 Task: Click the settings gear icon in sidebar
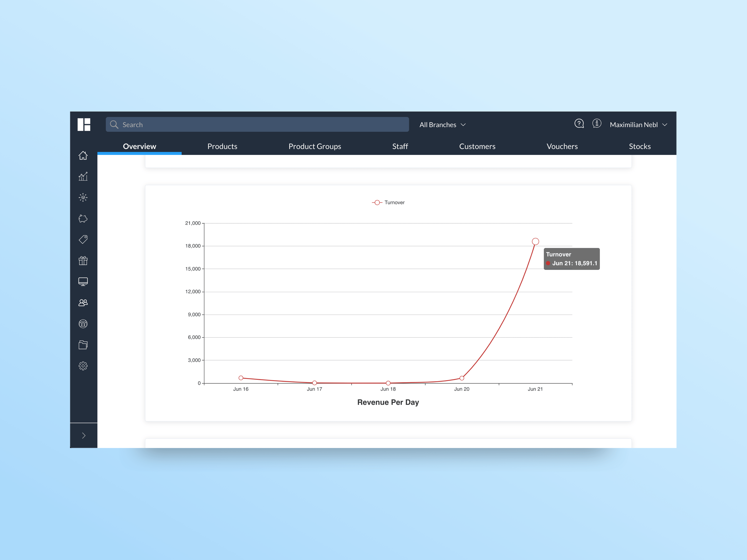[83, 366]
